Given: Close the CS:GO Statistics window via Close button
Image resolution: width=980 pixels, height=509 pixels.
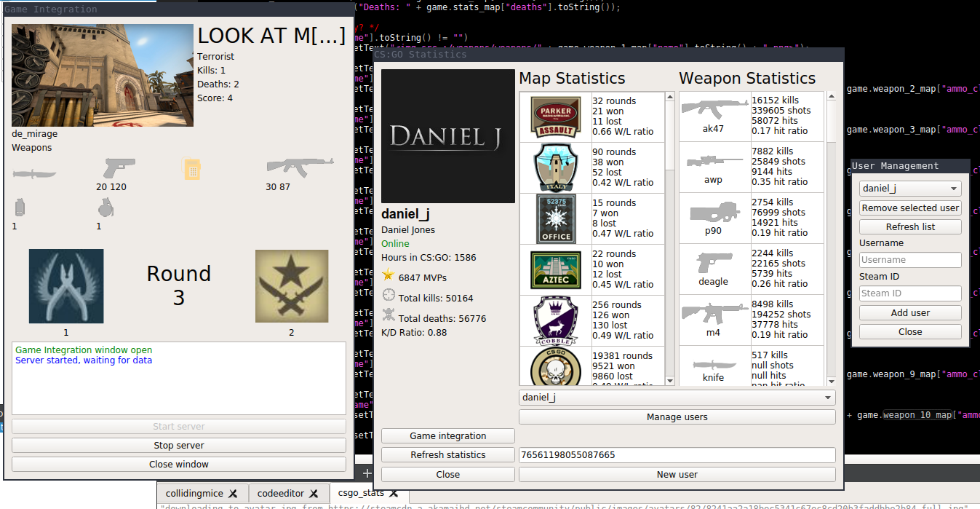Looking at the screenshot, I should tap(448, 474).
